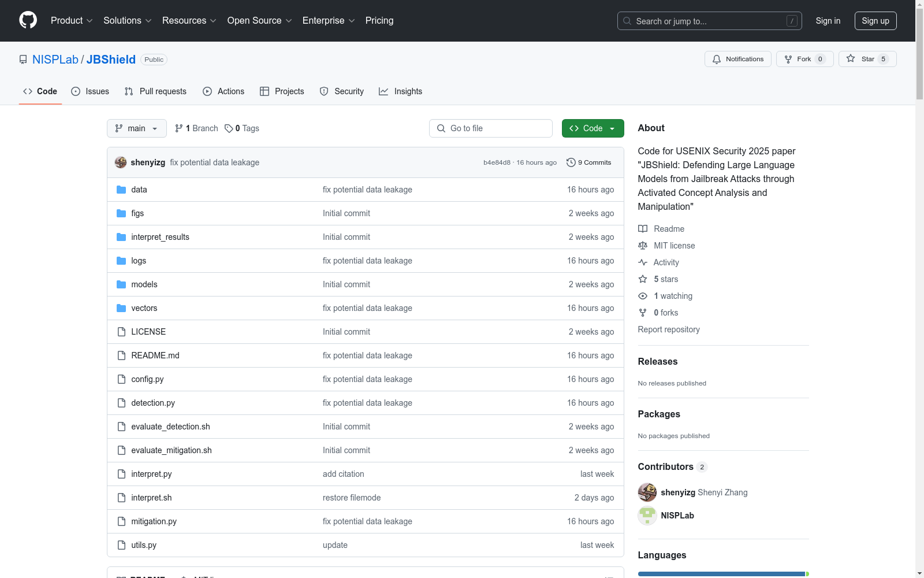Expand the Product menu

(72, 20)
